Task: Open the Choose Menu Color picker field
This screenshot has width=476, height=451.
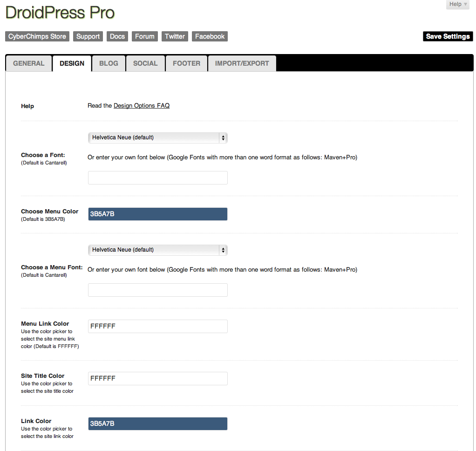Action: click(x=158, y=214)
